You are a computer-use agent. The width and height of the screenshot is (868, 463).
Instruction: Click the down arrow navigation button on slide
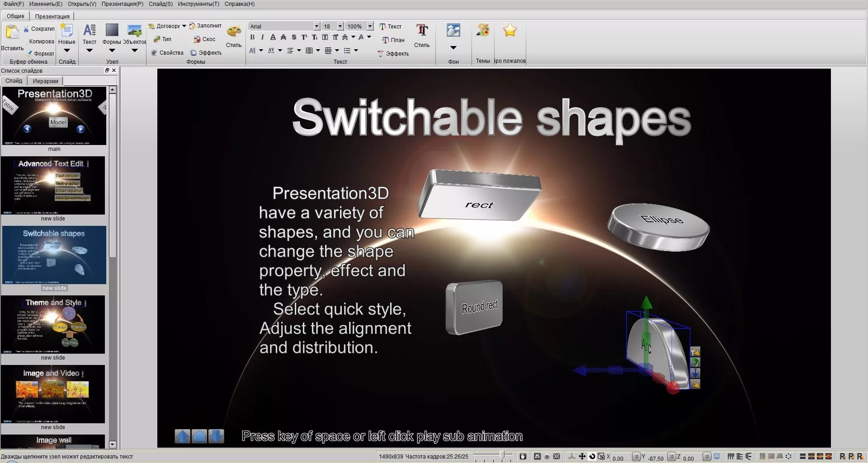point(217,436)
